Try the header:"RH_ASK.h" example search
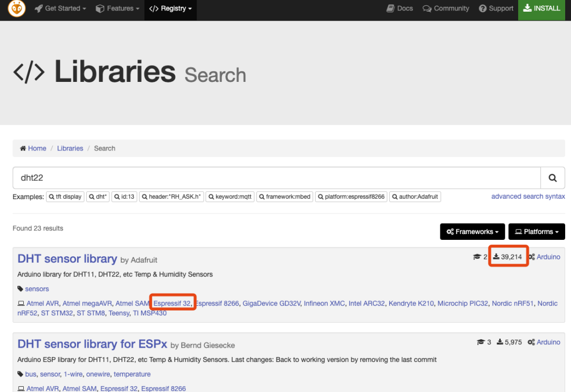Image resolution: width=571 pixels, height=392 pixels. pyautogui.click(x=171, y=197)
